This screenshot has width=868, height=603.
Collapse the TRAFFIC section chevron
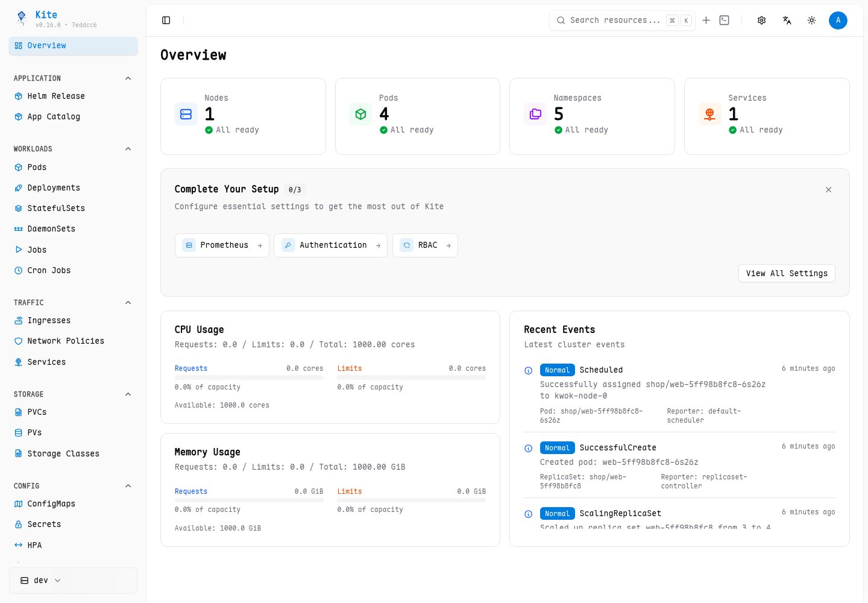point(128,303)
